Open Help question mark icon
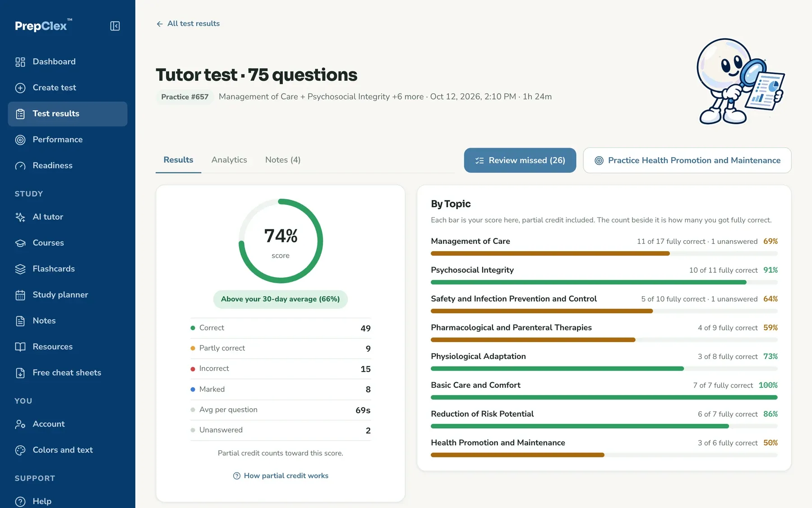Screen dimensions: 812x508 point(20,502)
